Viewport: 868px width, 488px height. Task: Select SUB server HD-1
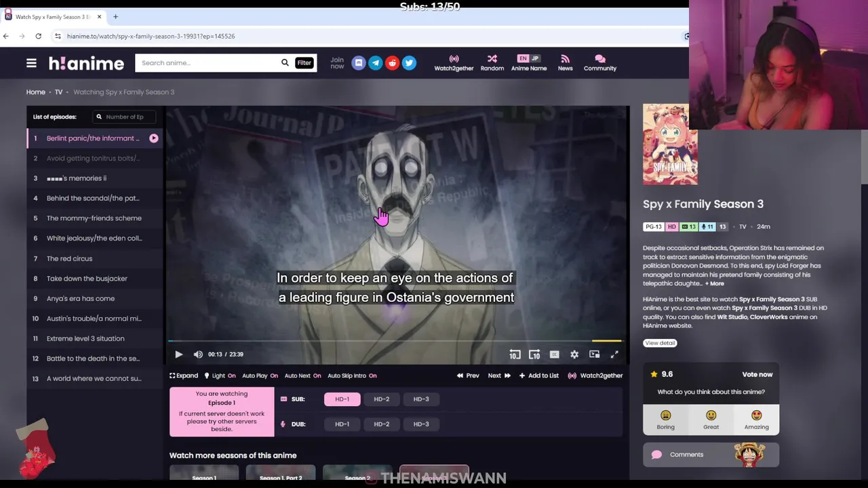[x=342, y=399]
